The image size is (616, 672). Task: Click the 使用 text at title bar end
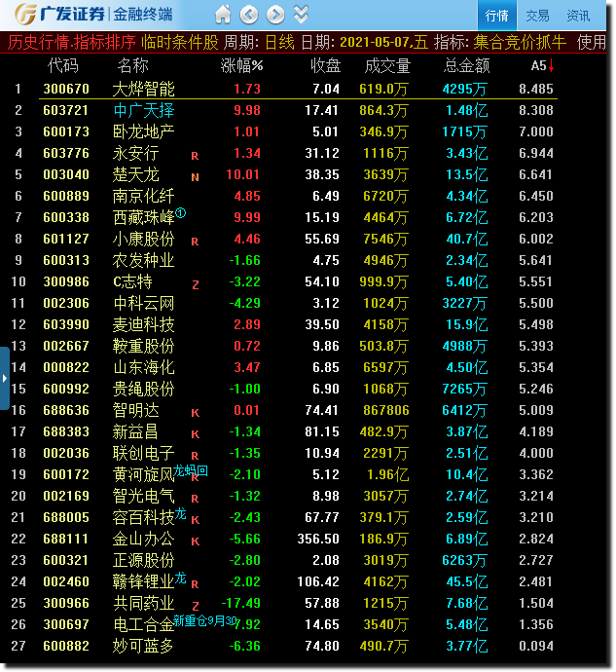tap(592, 42)
